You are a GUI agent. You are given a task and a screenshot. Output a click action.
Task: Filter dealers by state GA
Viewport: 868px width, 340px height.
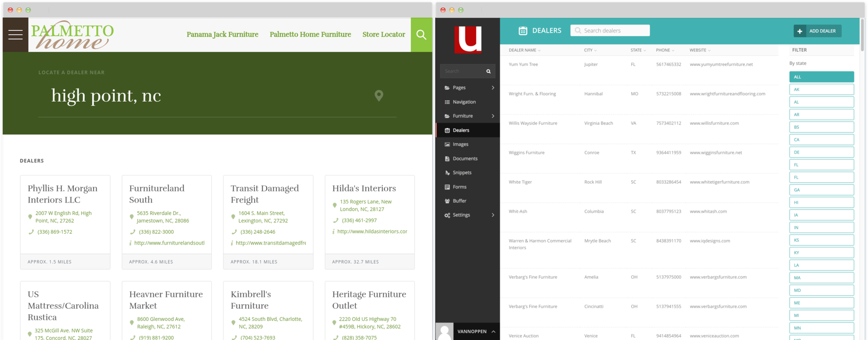[821, 190]
